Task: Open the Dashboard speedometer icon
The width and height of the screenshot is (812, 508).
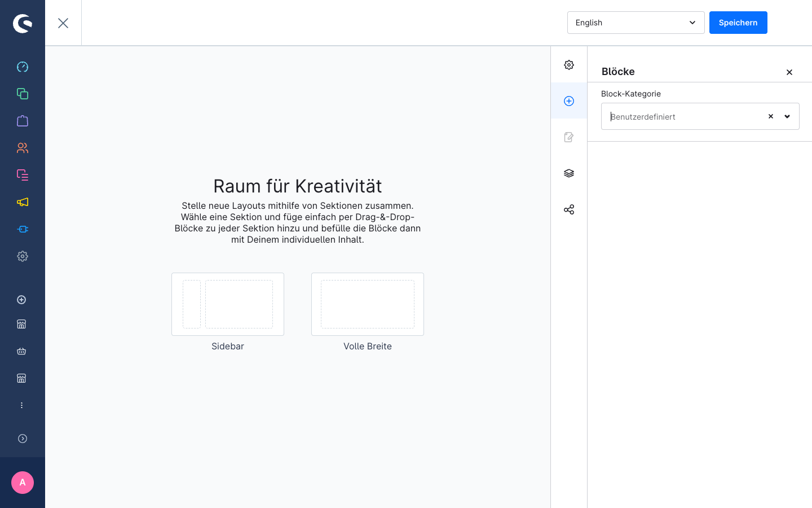Action: pos(23,67)
